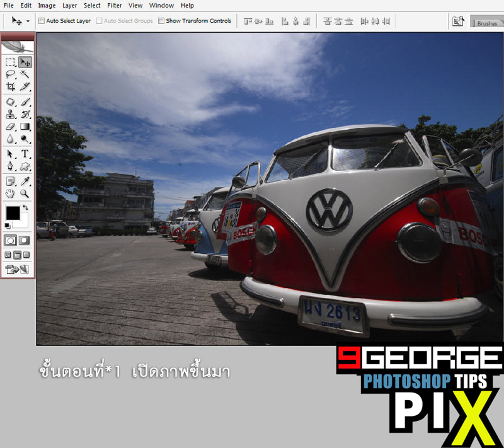Select the Horizontal Type tool
Viewport: 504px width, 448px height.
(25, 154)
